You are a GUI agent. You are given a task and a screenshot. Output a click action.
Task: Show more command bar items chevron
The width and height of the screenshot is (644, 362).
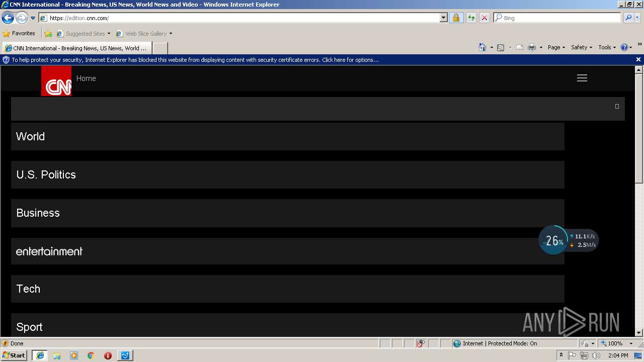(x=639, y=45)
